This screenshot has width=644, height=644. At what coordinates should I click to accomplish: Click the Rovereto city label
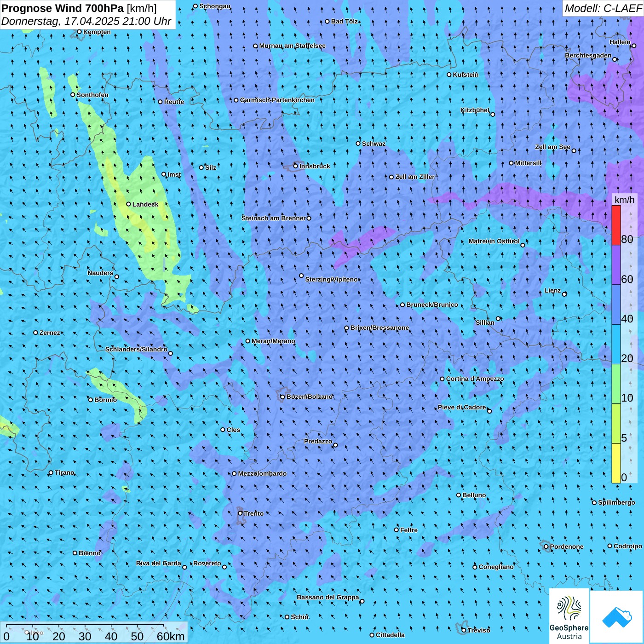(x=207, y=563)
